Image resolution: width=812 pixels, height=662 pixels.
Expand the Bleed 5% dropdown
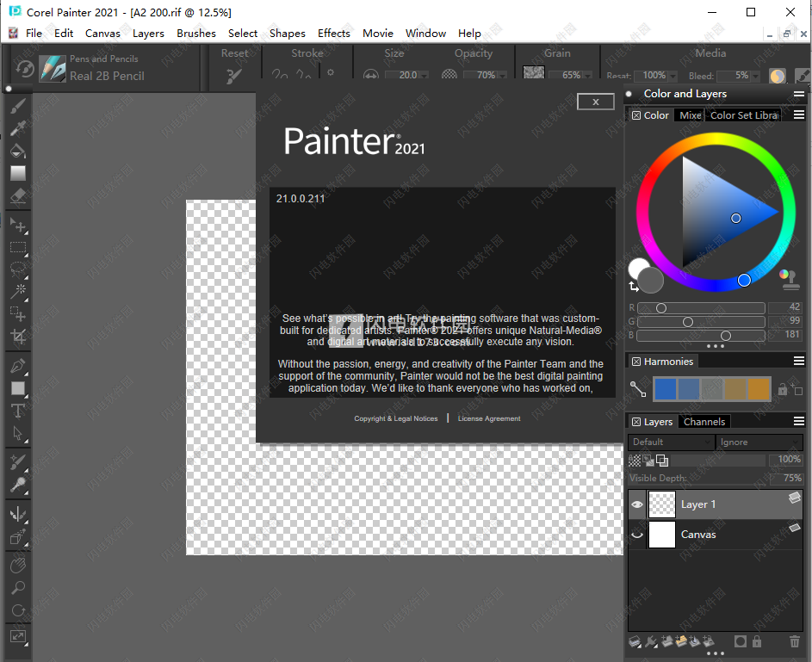[756, 76]
